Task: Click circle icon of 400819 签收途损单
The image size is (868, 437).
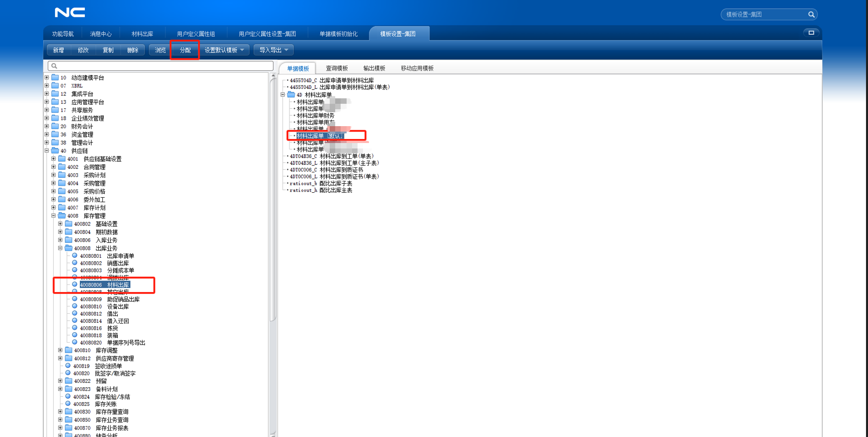Action: 68,366
